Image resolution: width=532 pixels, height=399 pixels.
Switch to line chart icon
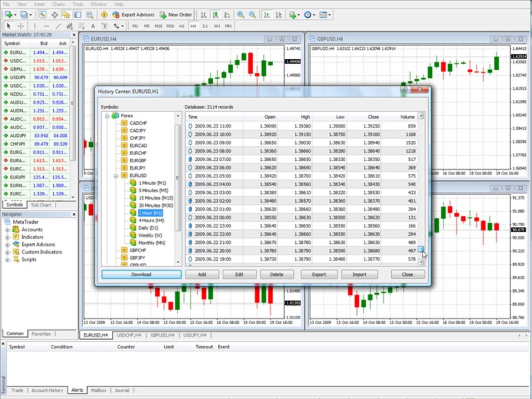(x=227, y=14)
